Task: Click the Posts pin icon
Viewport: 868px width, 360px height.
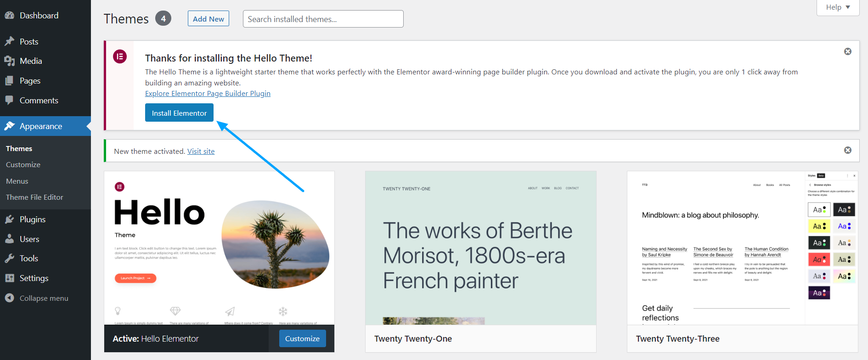Action: (x=10, y=41)
